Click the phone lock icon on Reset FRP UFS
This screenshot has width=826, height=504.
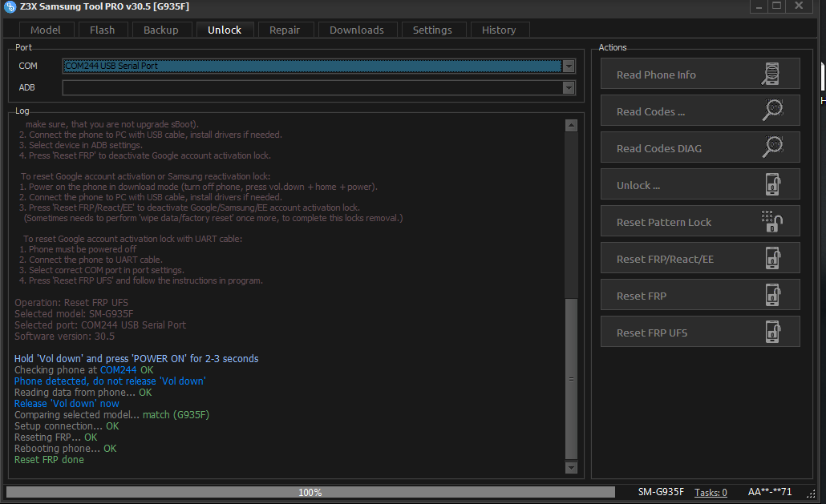[773, 332]
